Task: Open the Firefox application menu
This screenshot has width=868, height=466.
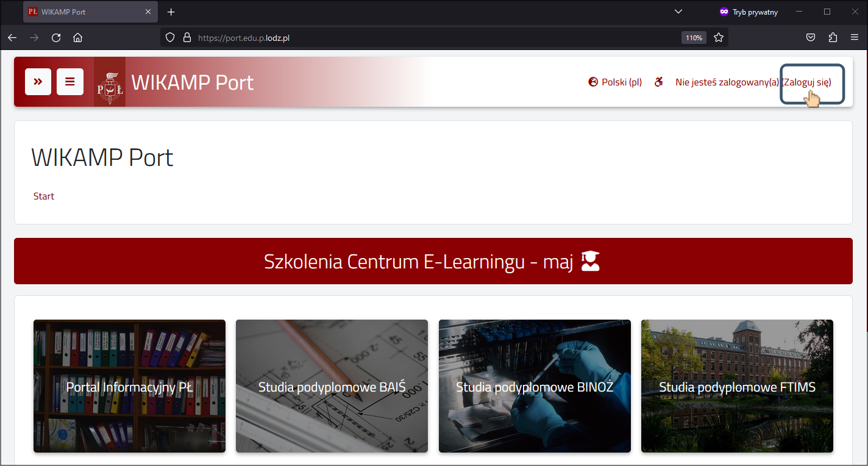Action: [x=855, y=37]
